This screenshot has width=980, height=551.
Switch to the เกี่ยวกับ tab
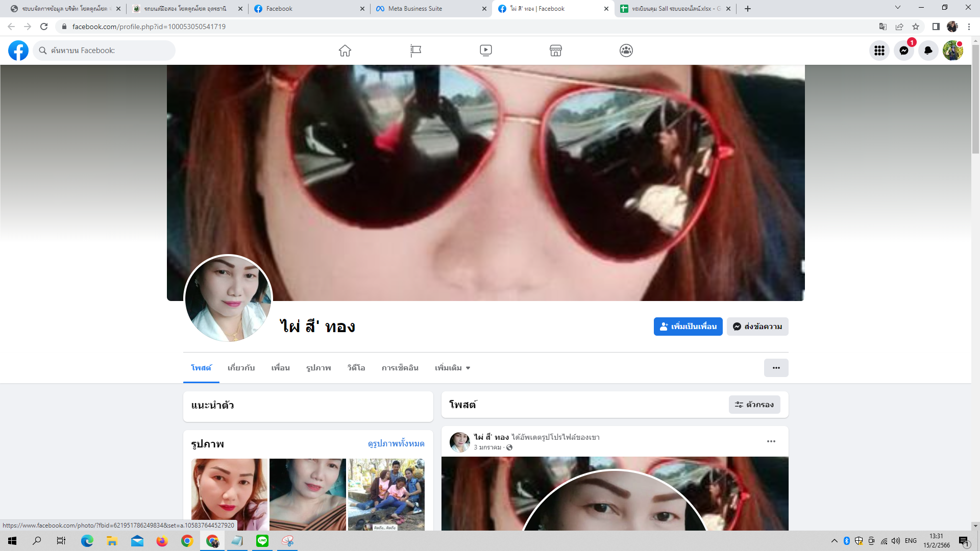pos(241,368)
